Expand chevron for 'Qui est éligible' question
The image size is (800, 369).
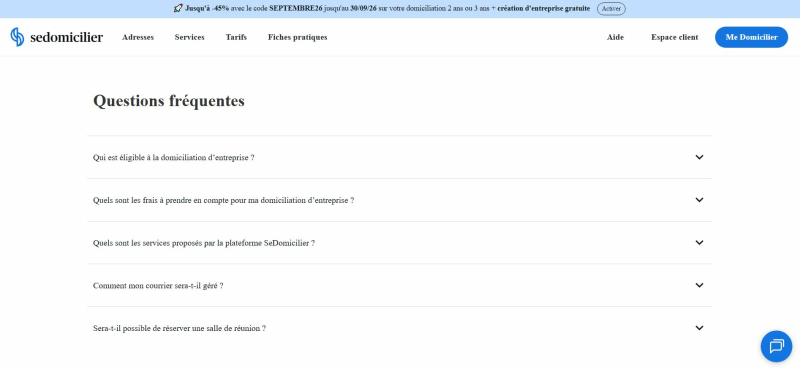699,157
